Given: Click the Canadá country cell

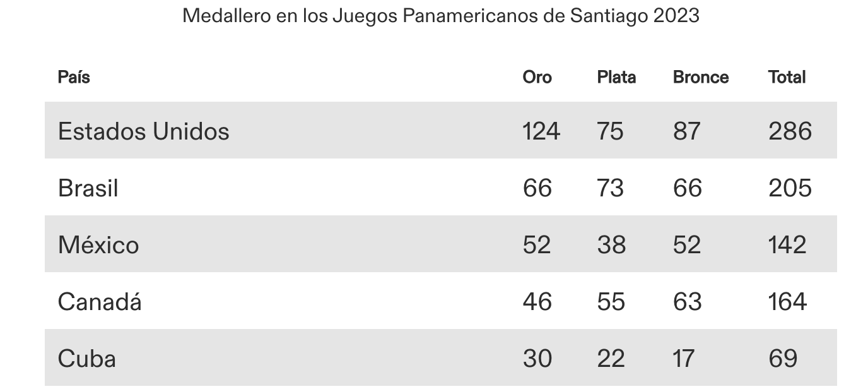Looking at the screenshot, I should (x=100, y=301).
